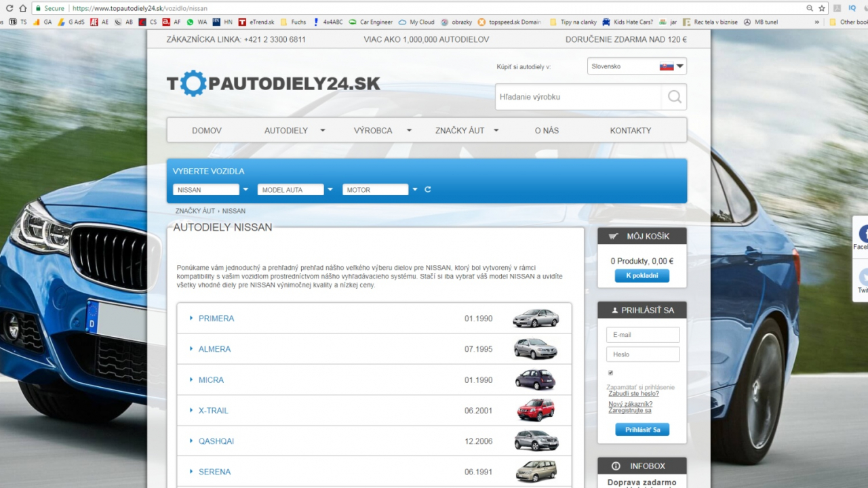Open the GA analytics bookmark
Image resolution: width=868 pixels, height=488 pixels.
click(43, 22)
